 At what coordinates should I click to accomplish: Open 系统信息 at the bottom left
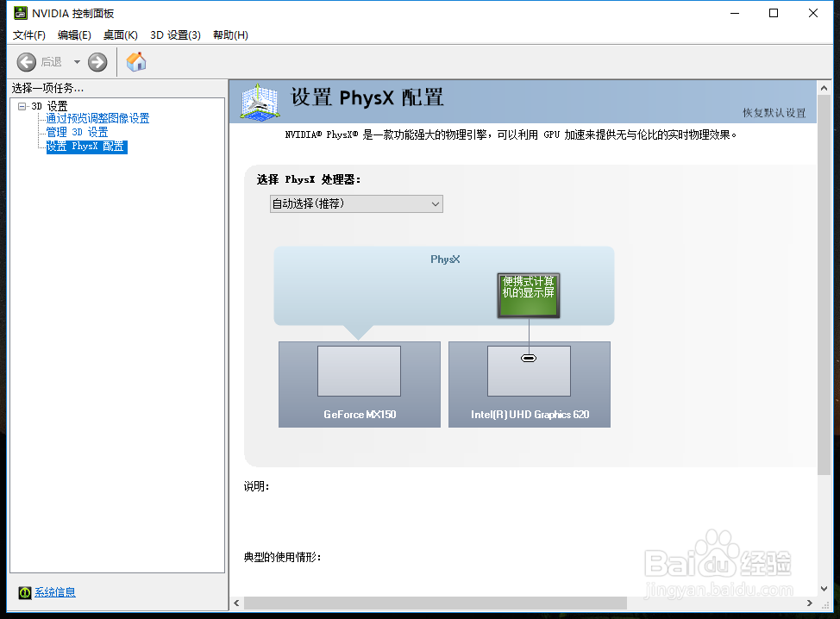click(54, 592)
